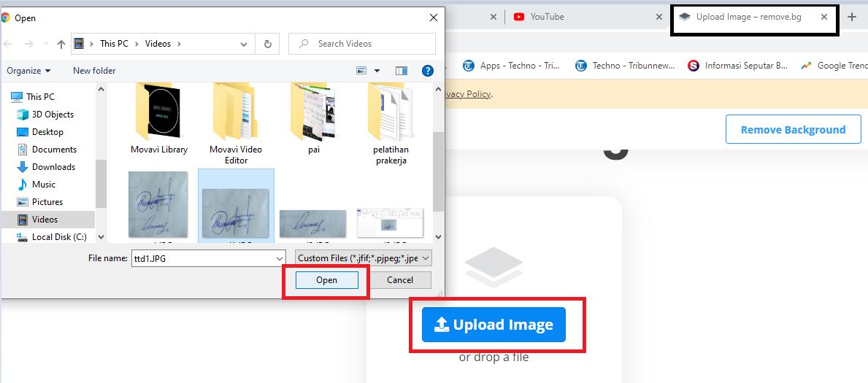The width and height of the screenshot is (868, 383).
Task: Open Informasi Seputar bookmark
Action: pyautogui.click(x=737, y=66)
